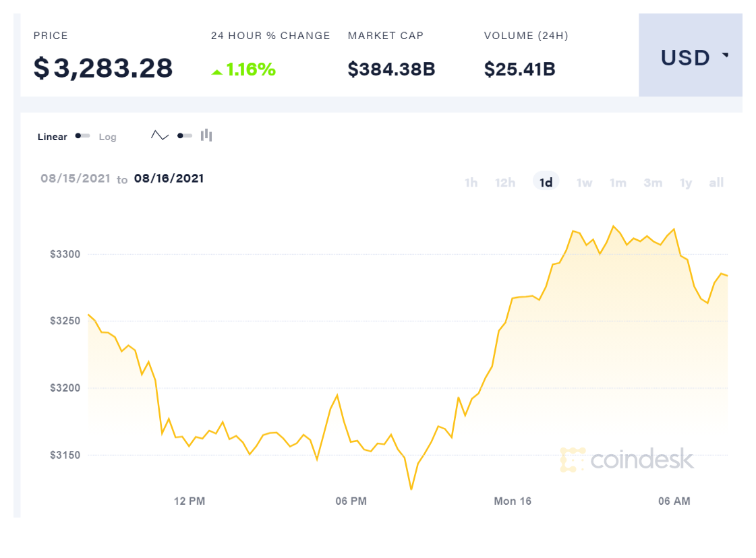This screenshot has height=558, width=756.
Task: Select the 1w time range
Action: coord(584,183)
